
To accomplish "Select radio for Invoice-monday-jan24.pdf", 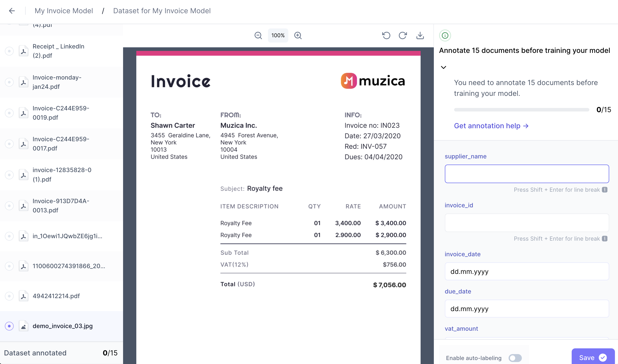I will [9, 82].
